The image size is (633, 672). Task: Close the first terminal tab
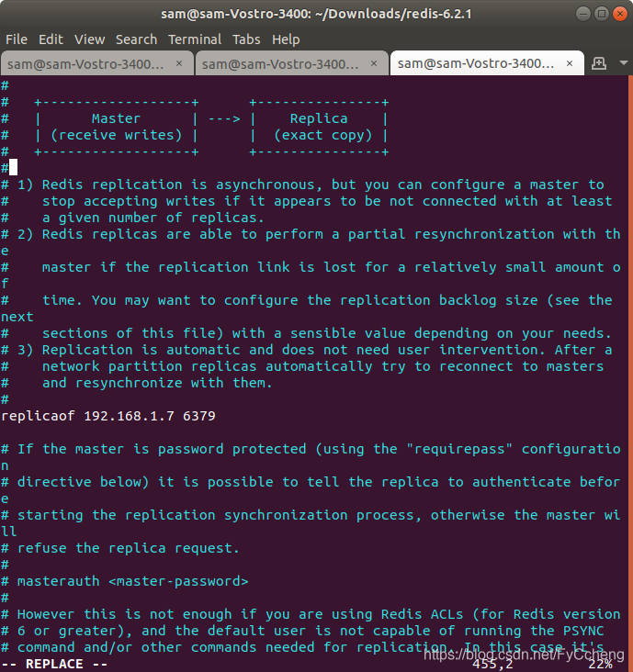coord(179,63)
